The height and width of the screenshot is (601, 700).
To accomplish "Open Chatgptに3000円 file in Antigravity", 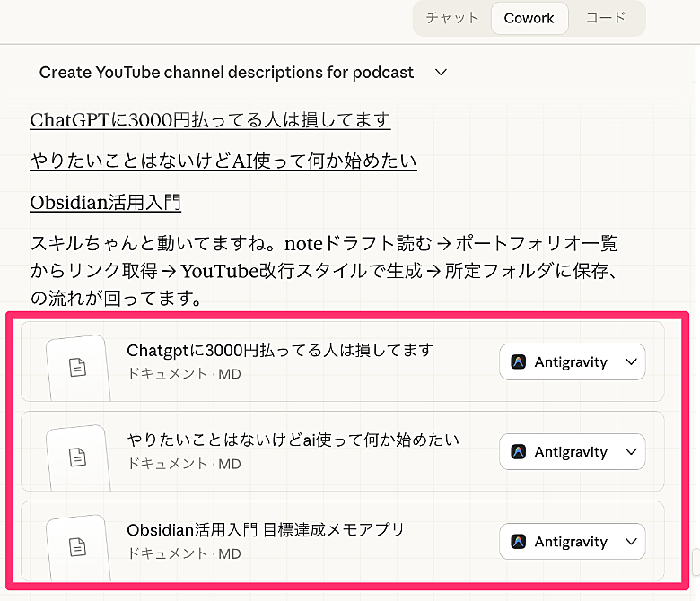I will click(x=559, y=362).
